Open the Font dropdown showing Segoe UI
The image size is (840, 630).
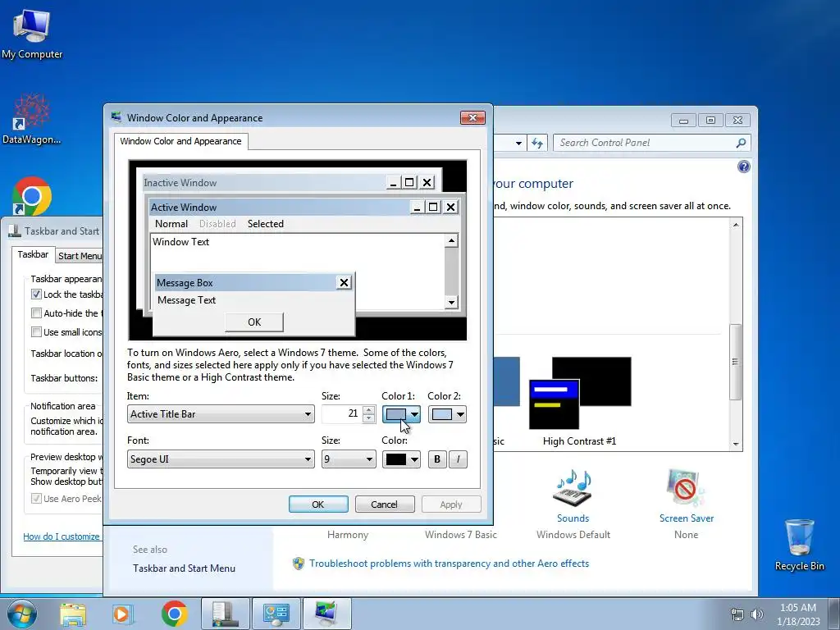221,459
